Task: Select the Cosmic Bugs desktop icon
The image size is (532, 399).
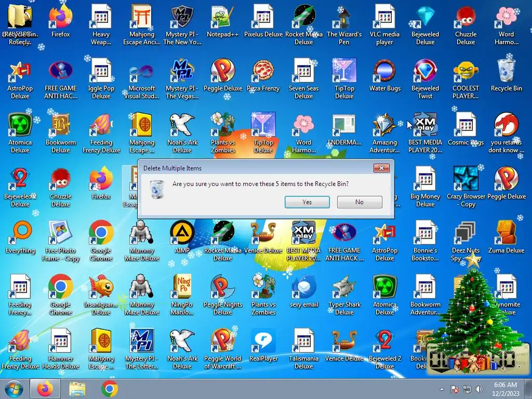Action: (465, 129)
